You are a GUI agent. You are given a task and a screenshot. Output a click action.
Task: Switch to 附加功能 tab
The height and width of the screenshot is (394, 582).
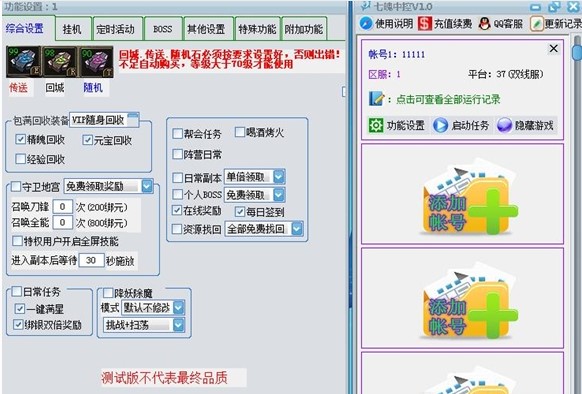[x=304, y=29]
